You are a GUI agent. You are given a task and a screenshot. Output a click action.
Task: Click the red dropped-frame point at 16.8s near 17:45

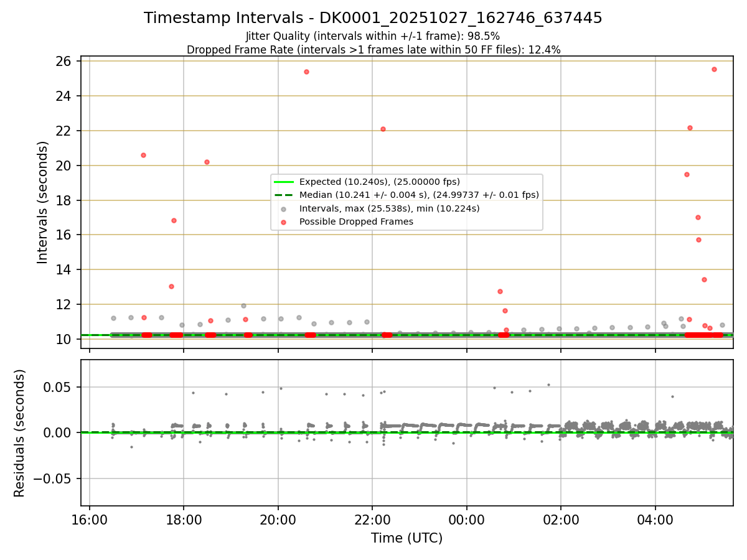coord(174,220)
